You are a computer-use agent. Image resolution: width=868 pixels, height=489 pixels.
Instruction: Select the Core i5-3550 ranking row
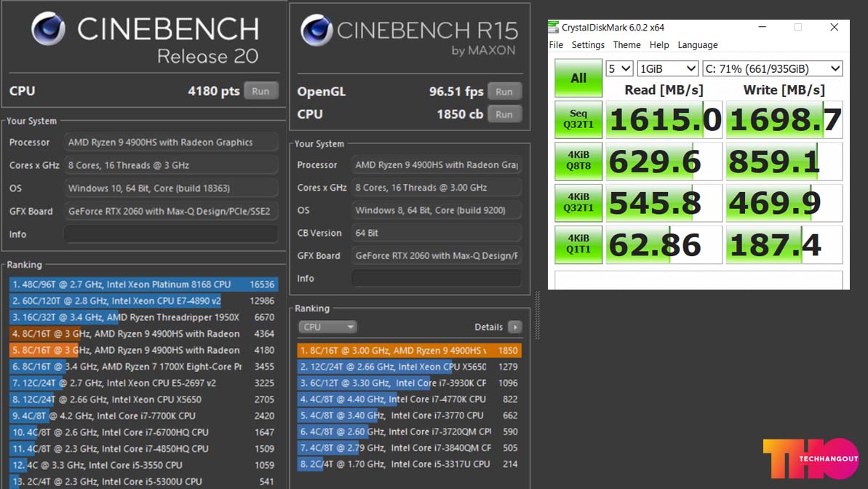(x=143, y=465)
